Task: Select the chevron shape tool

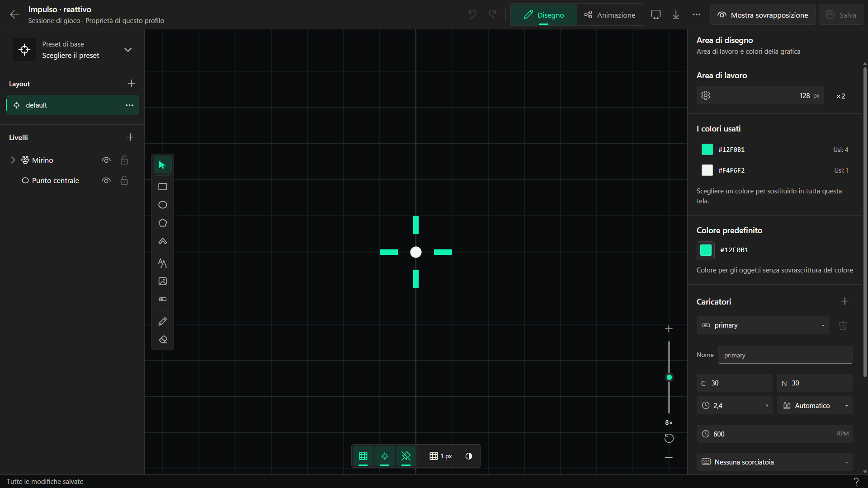Action: coord(163,241)
